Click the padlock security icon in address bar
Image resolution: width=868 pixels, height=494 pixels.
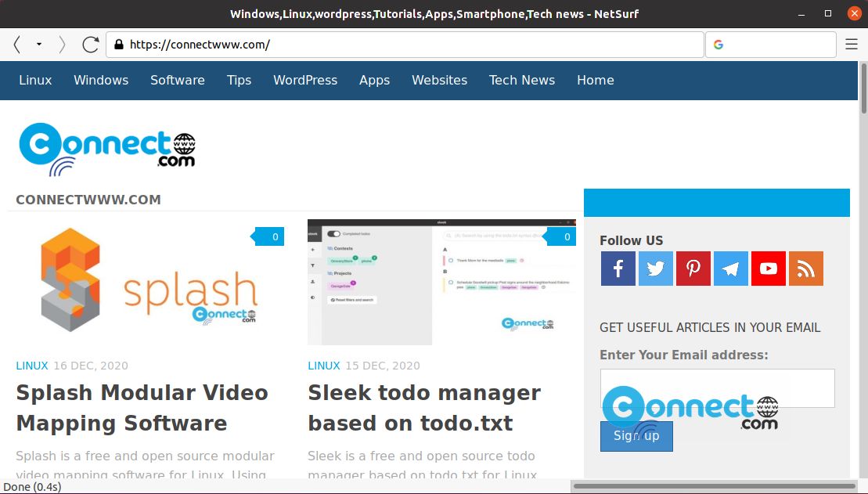[118, 45]
